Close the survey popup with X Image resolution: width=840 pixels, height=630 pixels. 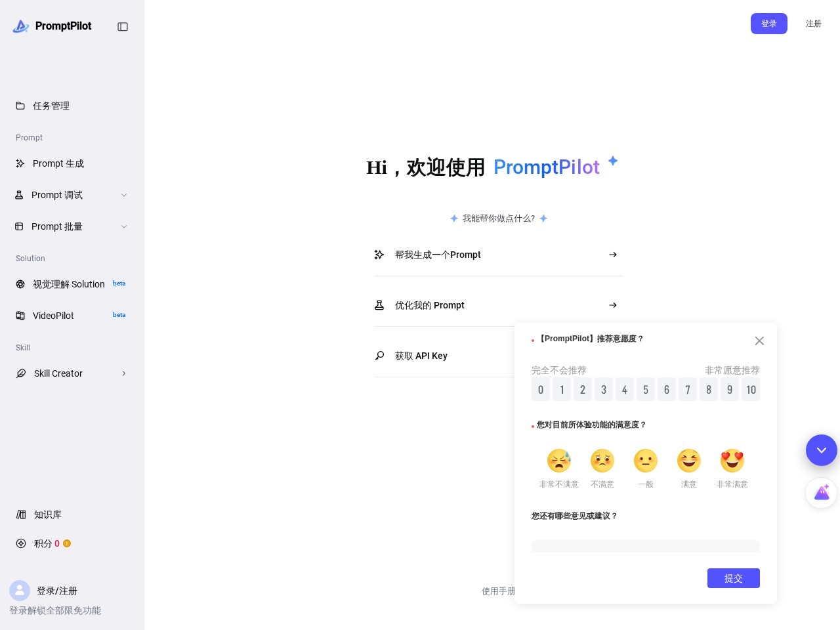759,341
